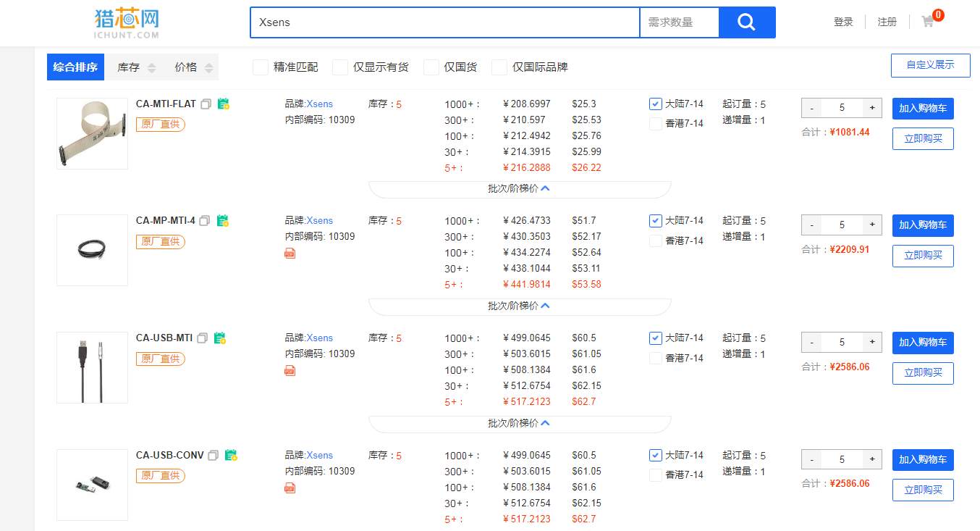Open the CA-MTI-FLAT ribbon cable thumbnail
The image size is (980, 531).
pos(93,134)
